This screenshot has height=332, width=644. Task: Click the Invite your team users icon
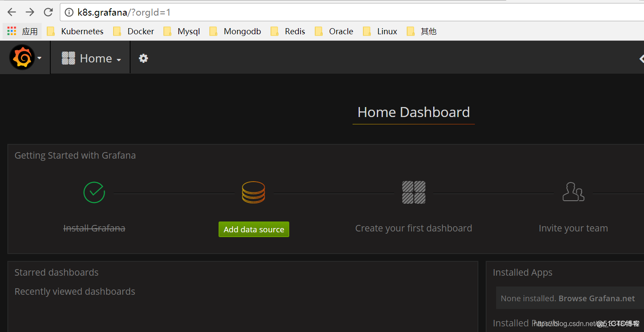click(573, 192)
